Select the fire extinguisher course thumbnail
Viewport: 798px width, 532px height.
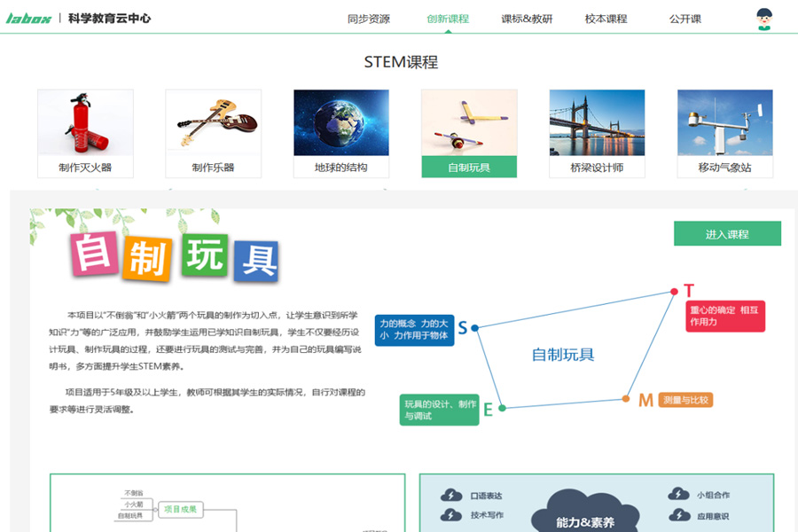[x=85, y=122]
